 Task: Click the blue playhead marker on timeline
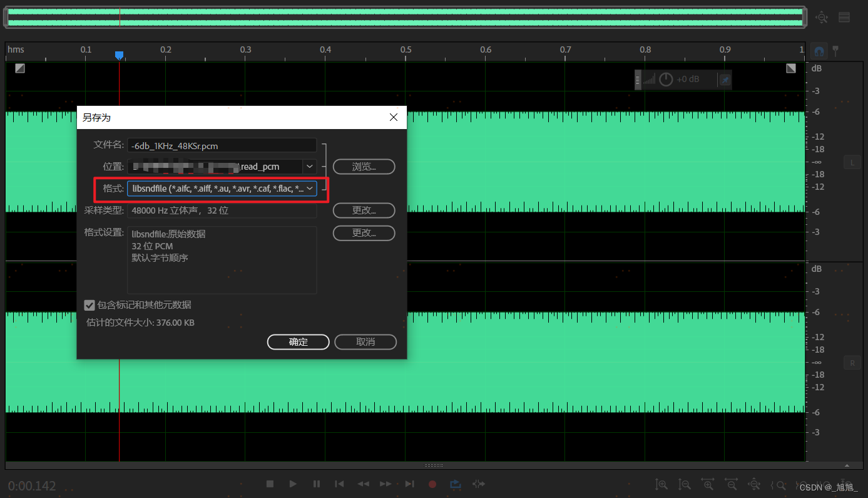point(119,56)
